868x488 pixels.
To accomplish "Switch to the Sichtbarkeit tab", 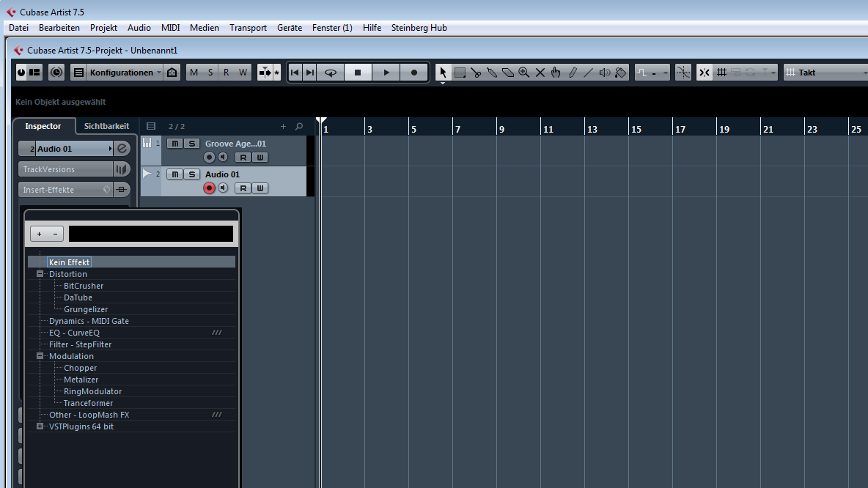I will (x=106, y=126).
